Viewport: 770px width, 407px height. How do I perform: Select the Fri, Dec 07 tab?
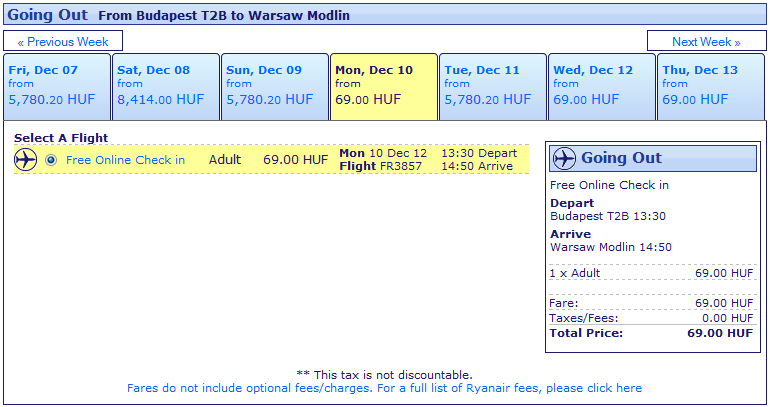57,86
